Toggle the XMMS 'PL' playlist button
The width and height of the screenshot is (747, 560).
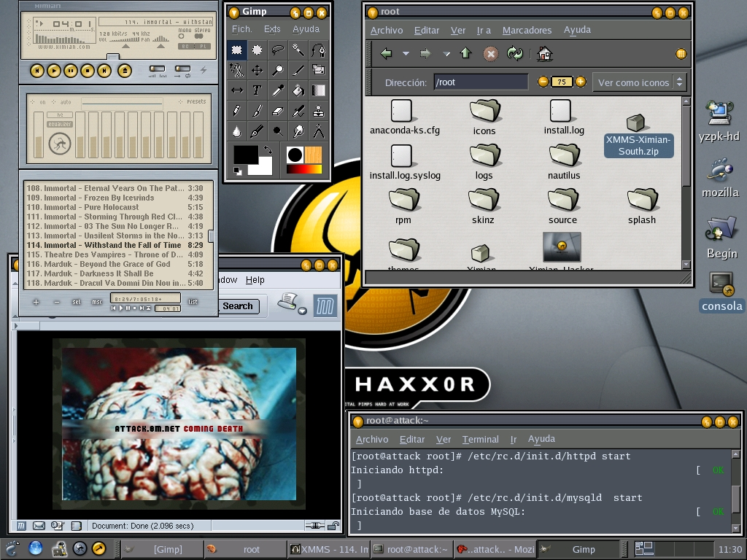coord(203,46)
